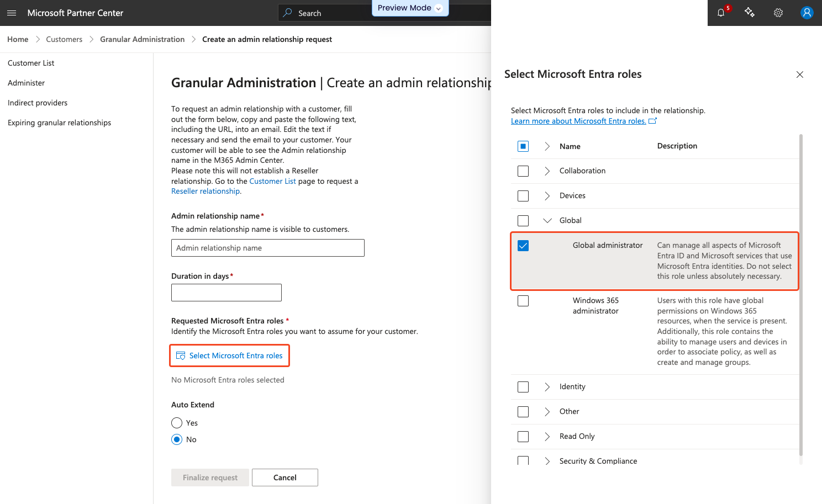The height and width of the screenshot is (504, 822).
Task: Collapse the Global group
Action: point(547,221)
